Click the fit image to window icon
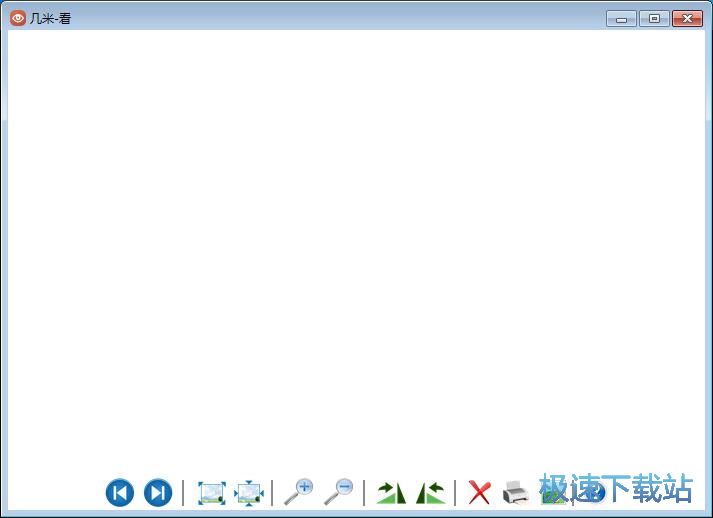This screenshot has width=713, height=518. pyautogui.click(x=212, y=493)
